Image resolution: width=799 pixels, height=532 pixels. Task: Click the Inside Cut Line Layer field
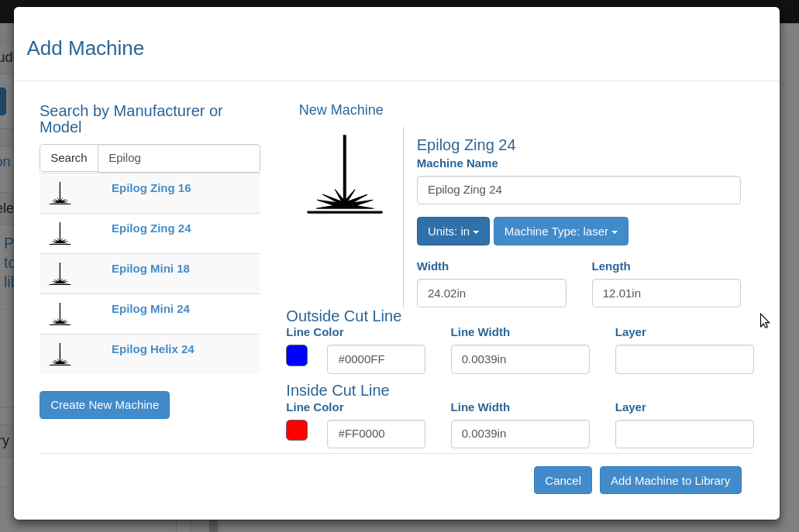tap(684, 434)
